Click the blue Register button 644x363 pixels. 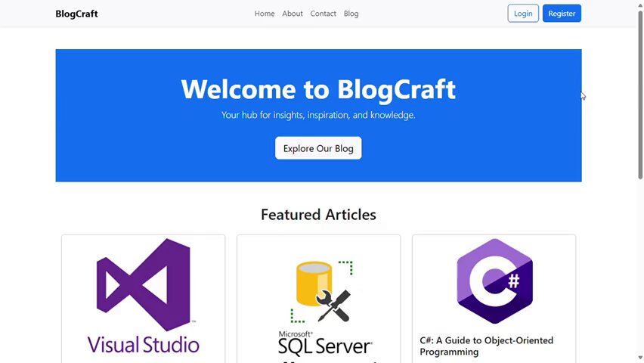coord(562,14)
